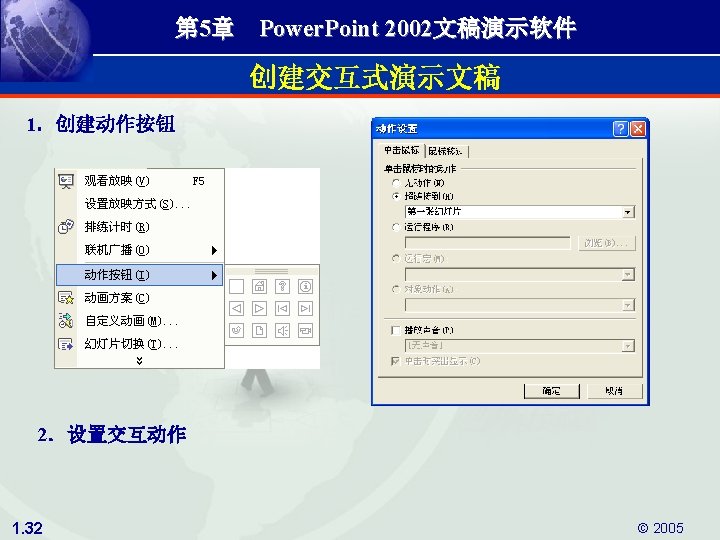Select the Information action button
The height and width of the screenshot is (540, 720).
305,287
